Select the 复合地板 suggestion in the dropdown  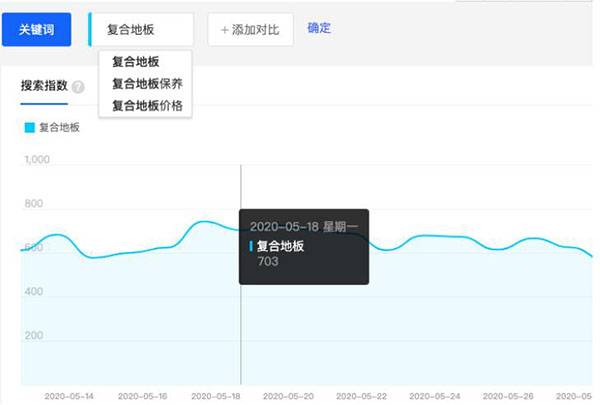point(135,62)
